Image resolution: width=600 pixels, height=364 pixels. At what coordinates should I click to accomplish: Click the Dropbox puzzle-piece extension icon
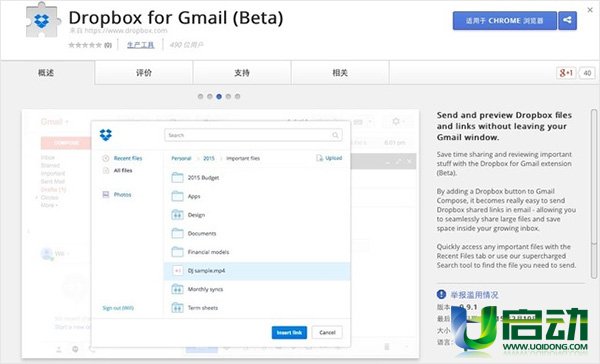42,21
